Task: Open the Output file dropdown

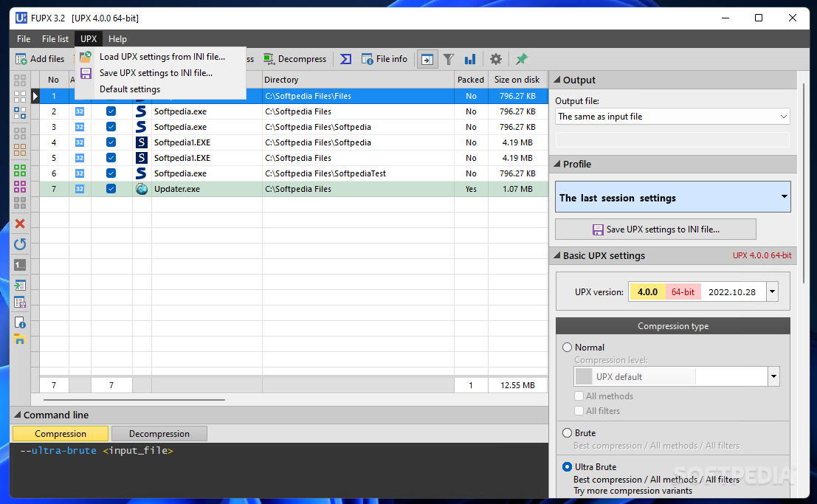Action: coord(672,117)
